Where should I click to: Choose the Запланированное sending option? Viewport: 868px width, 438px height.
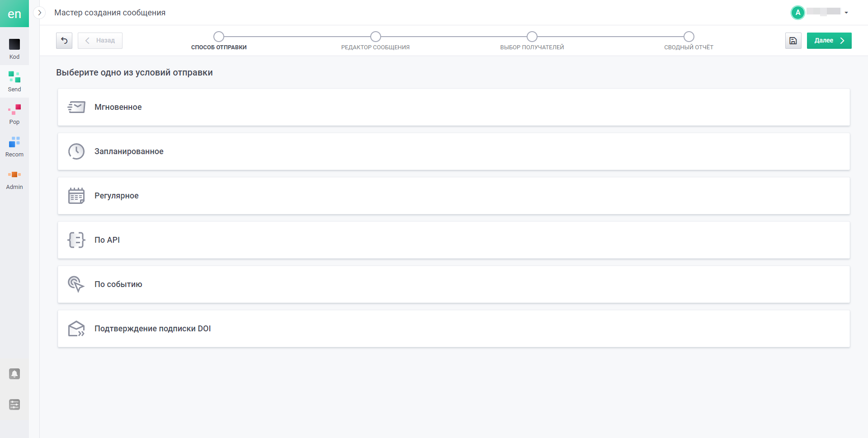(454, 151)
